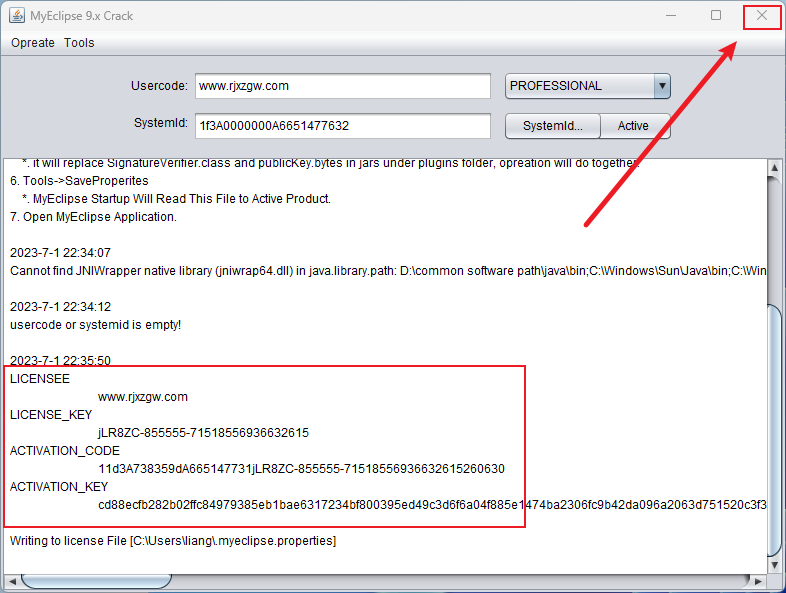Click the vertical scrollbar down arrow
Image resolution: width=786 pixels, height=593 pixels.
pyautogui.click(x=774, y=565)
